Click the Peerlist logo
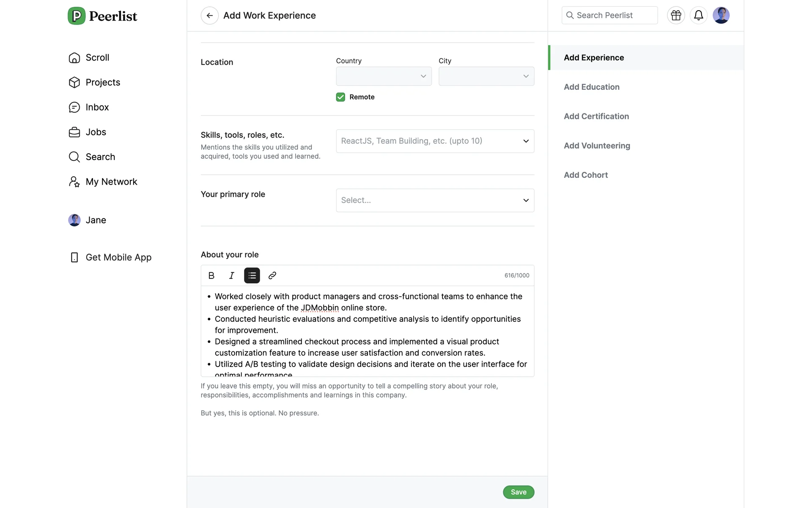The width and height of the screenshot is (812, 508). [102, 16]
